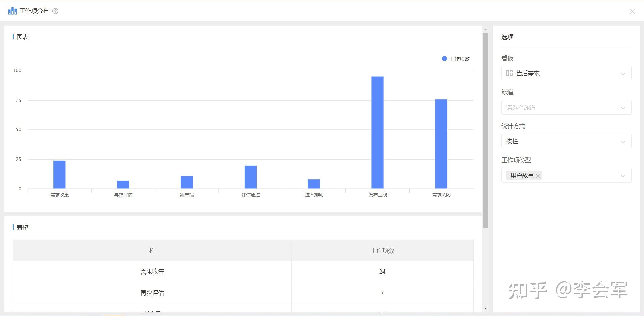The width and height of the screenshot is (644, 316).
Task: Click the 用户故事 tag label
Action: click(x=522, y=175)
